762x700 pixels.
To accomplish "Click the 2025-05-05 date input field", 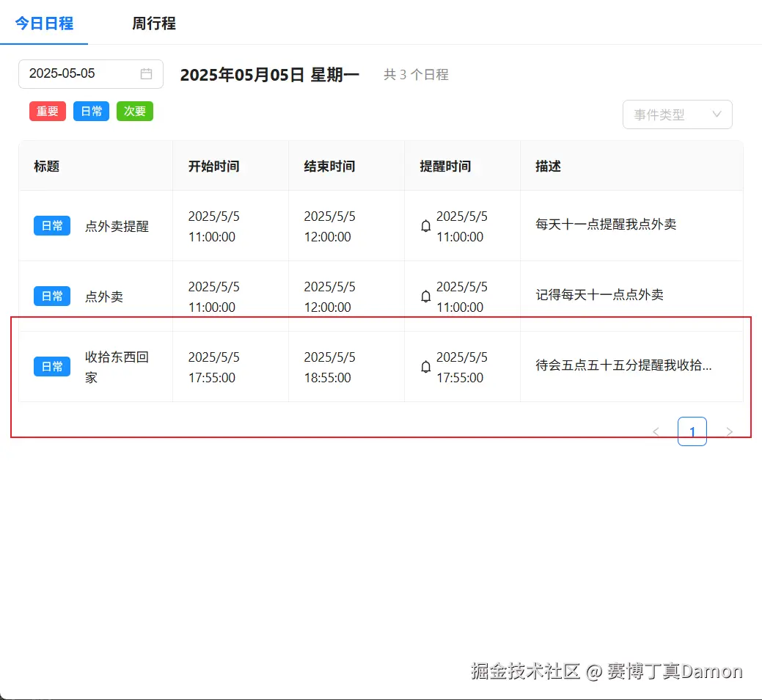I will [x=91, y=74].
